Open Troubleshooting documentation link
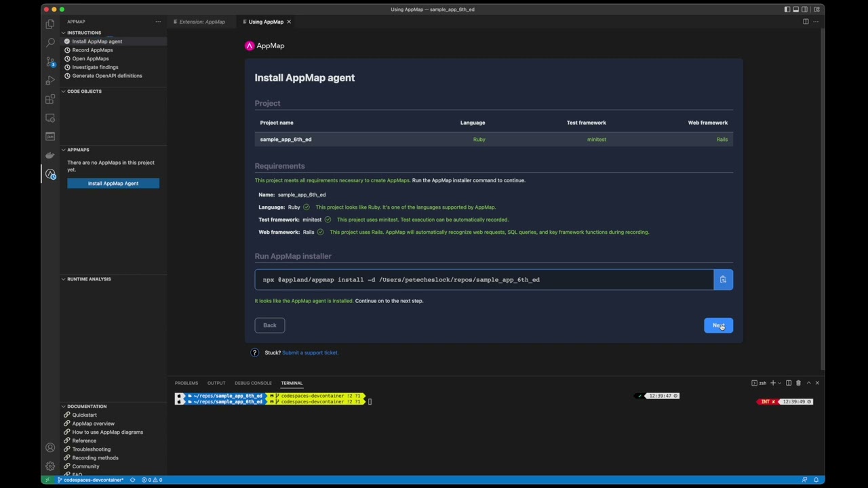Image resolution: width=868 pixels, height=488 pixels. point(92,449)
